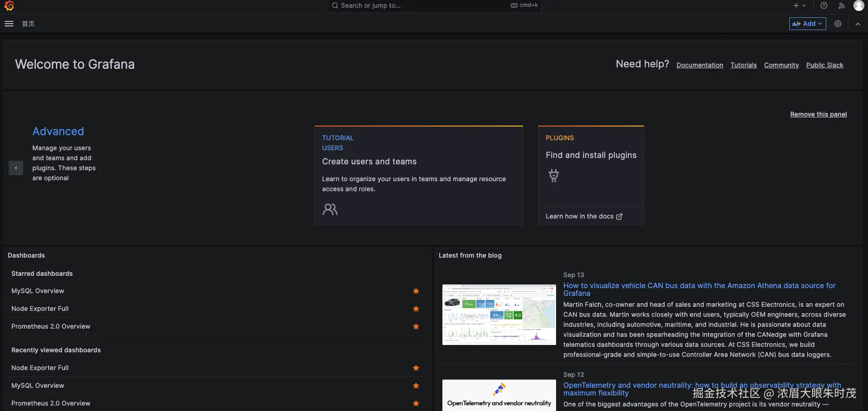Open dashboard settings gear icon
Screen dimensions: 868x411
[x=838, y=24]
